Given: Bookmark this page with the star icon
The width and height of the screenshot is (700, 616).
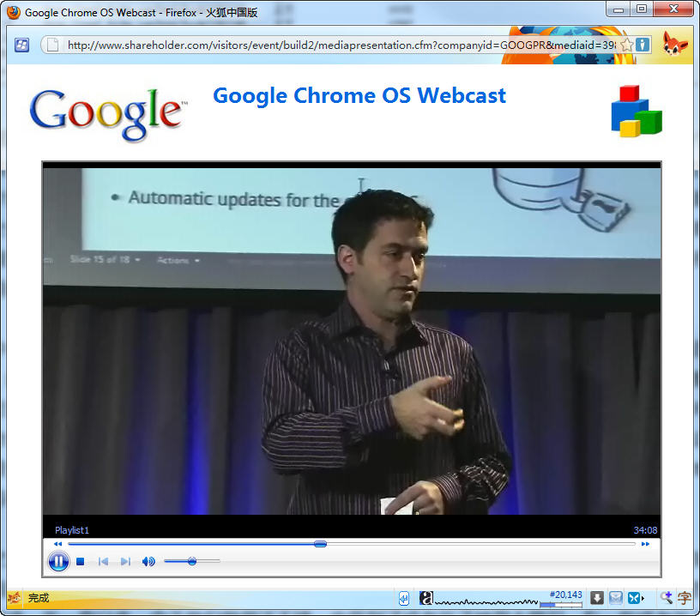Looking at the screenshot, I should point(627,45).
